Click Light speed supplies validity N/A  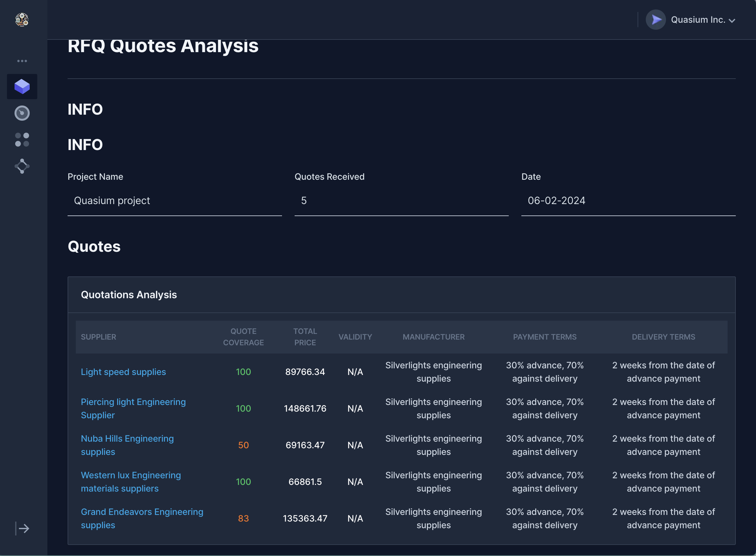coord(355,372)
